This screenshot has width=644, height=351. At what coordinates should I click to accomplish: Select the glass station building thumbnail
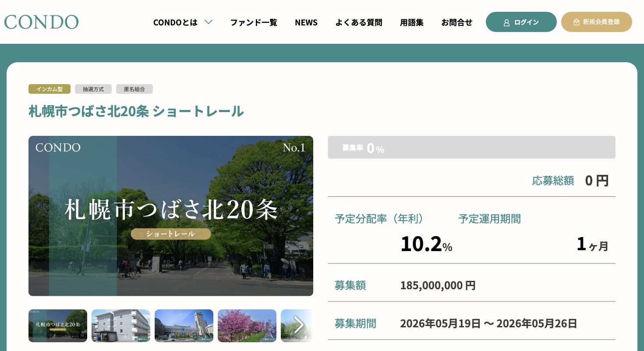pos(184,326)
